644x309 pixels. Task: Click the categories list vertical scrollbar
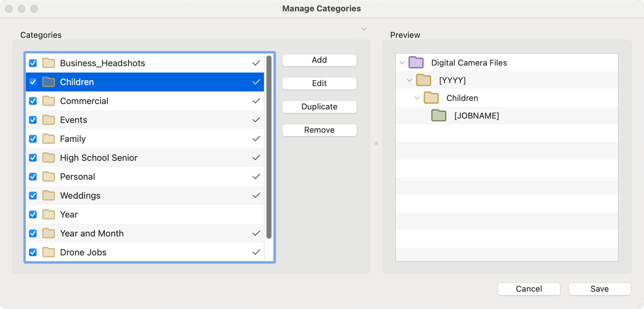(x=269, y=147)
